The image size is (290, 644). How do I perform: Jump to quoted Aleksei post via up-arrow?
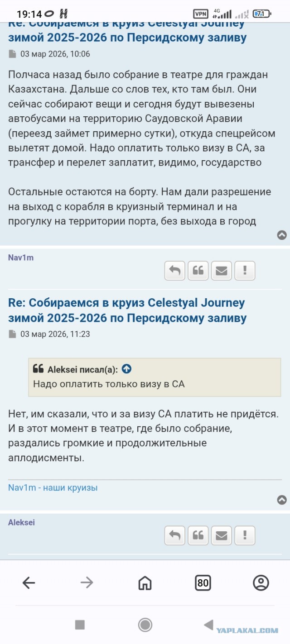coord(127,369)
